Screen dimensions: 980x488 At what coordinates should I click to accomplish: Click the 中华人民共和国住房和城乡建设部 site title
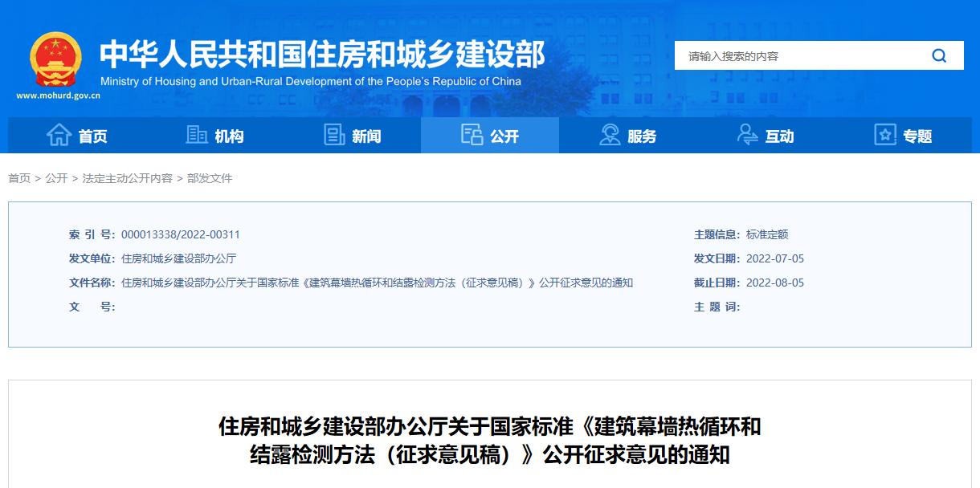pyautogui.click(x=322, y=55)
